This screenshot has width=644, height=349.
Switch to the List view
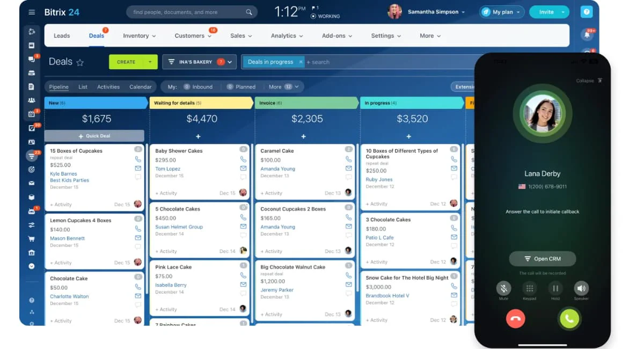click(x=83, y=86)
